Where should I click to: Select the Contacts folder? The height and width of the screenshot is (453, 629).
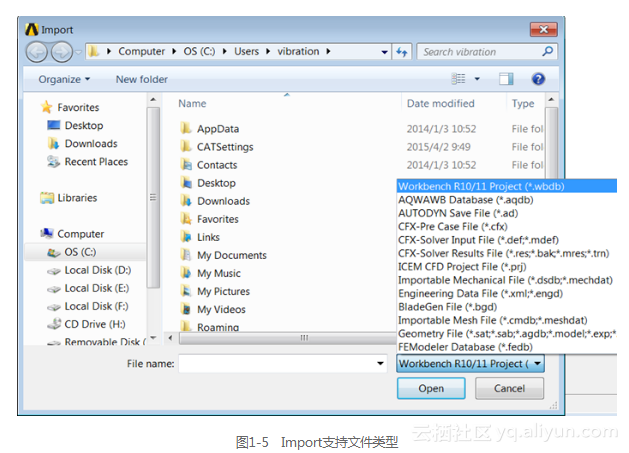(217, 165)
